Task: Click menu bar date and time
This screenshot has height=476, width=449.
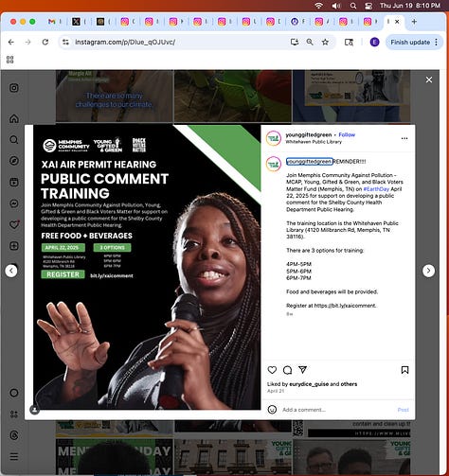Action: [x=409, y=6]
